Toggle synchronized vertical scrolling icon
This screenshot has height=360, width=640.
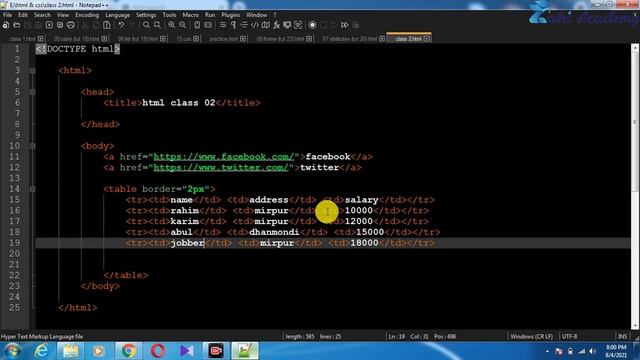click(x=197, y=25)
